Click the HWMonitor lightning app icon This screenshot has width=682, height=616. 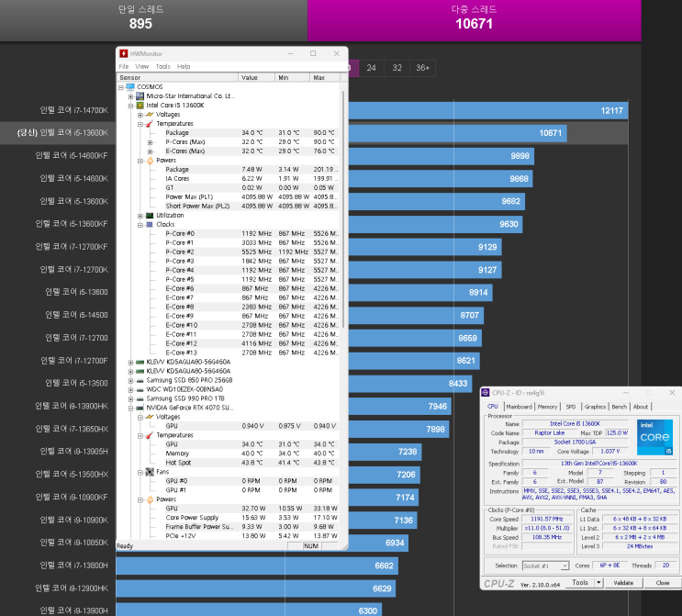pos(124,53)
